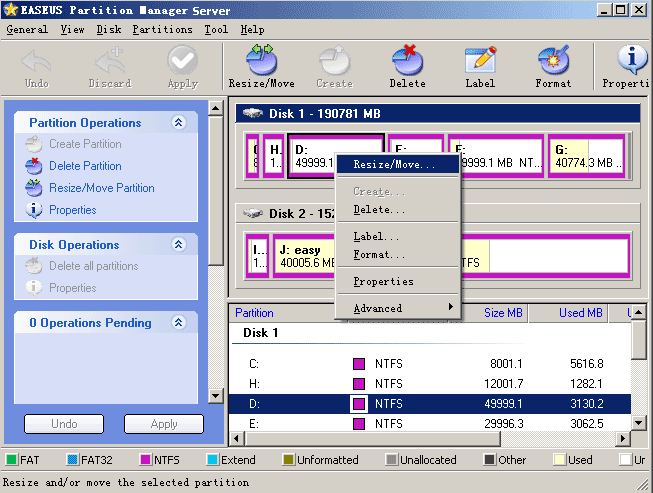Click the G: partition block on Disk 1

[587, 156]
